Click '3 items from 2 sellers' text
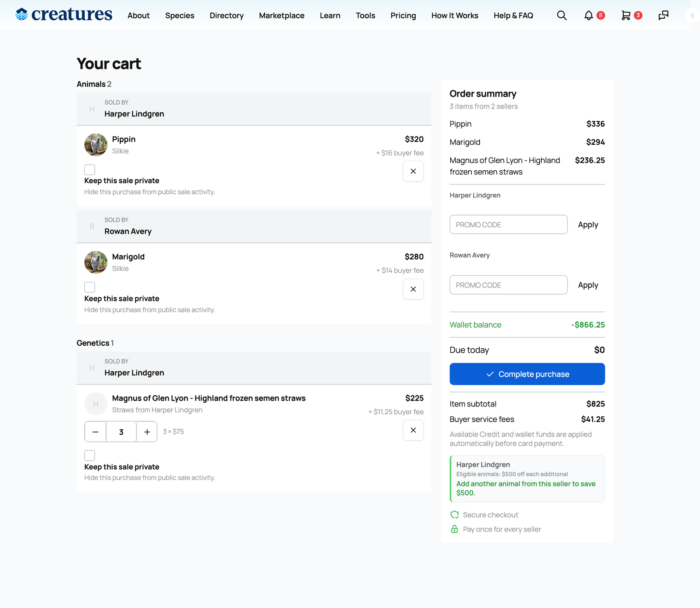This screenshot has height=608, width=700. (x=484, y=107)
